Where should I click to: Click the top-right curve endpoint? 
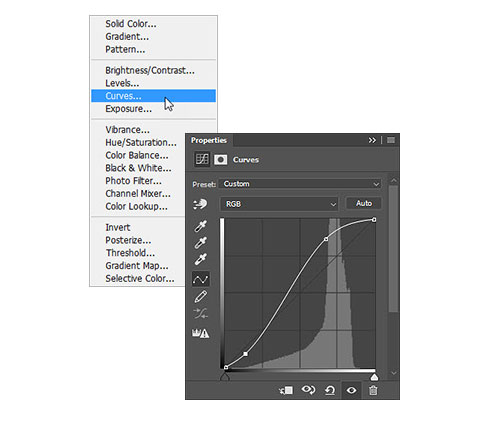(374, 220)
